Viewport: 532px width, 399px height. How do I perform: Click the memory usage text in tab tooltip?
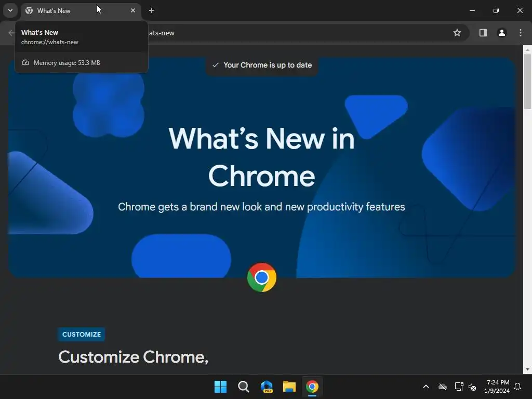point(67,63)
